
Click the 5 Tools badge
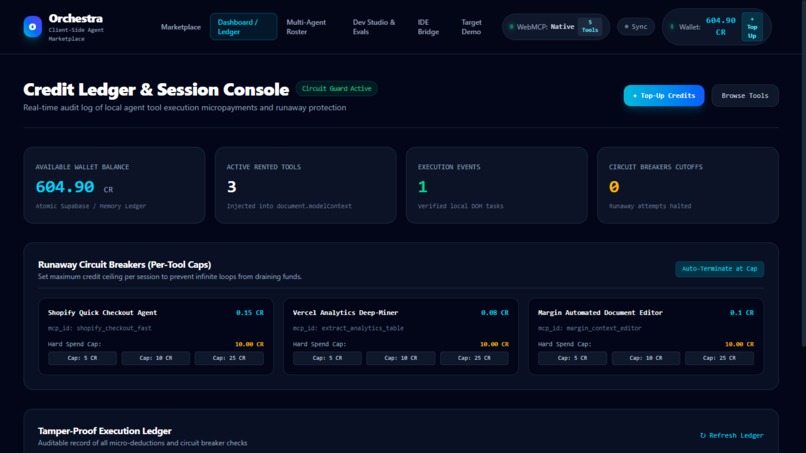(x=590, y=26)
